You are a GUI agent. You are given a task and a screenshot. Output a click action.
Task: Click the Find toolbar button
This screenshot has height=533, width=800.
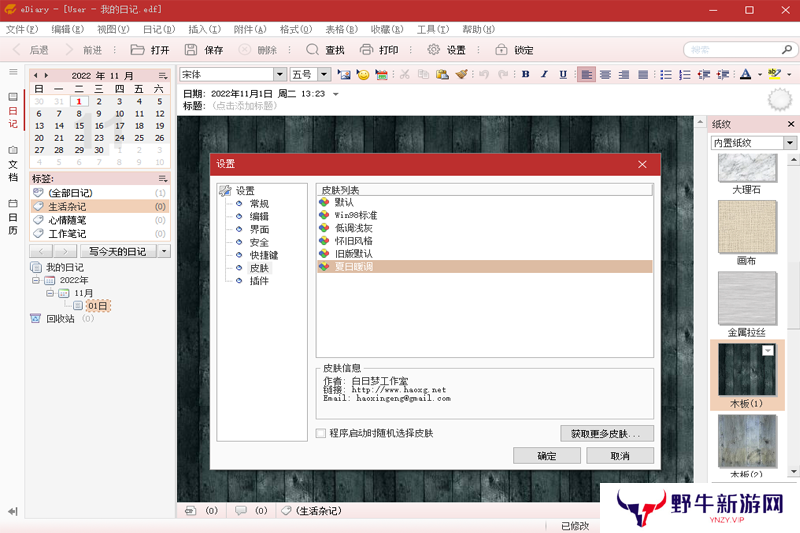325,50
